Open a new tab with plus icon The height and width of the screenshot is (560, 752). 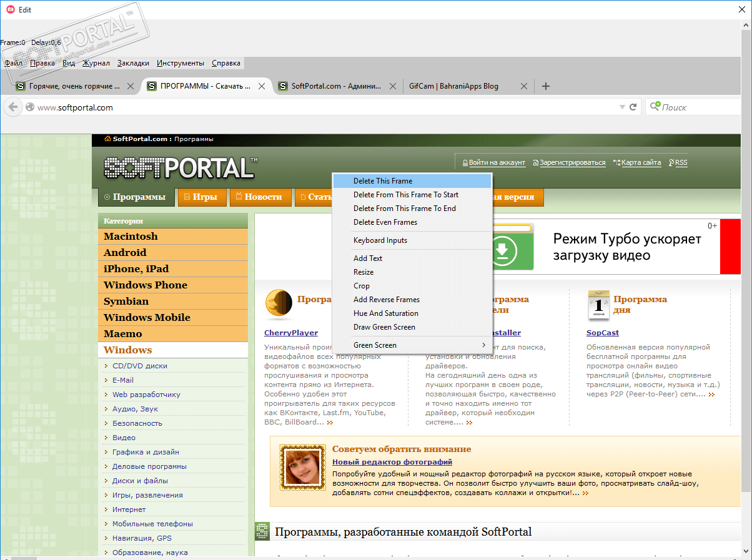(546, 86)
